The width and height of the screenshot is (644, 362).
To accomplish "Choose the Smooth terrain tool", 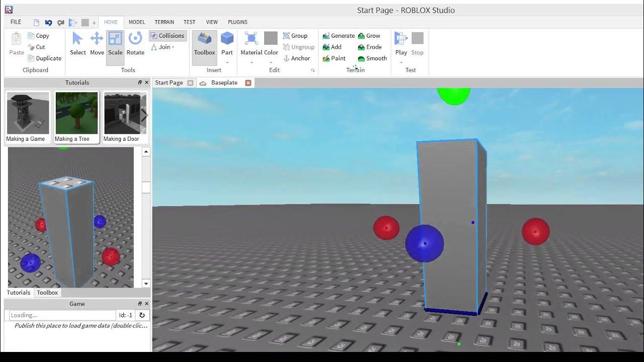I will pyautogui.click(x=372, y=58).
